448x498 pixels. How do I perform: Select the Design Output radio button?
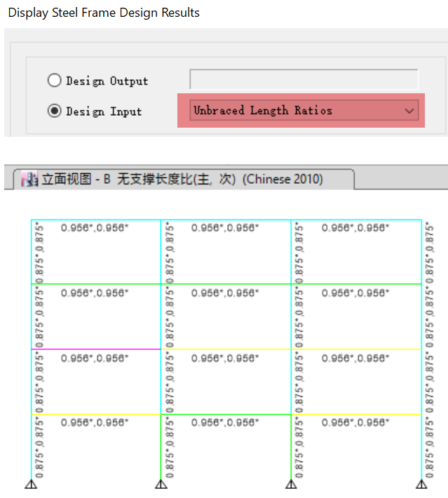pyautogui.click(x=54, y=81)
